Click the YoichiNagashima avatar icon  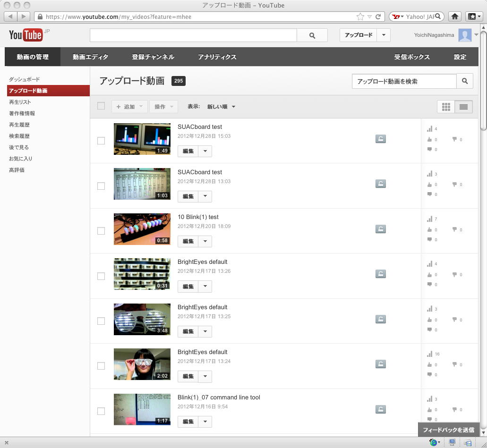[x=465, y=35]
